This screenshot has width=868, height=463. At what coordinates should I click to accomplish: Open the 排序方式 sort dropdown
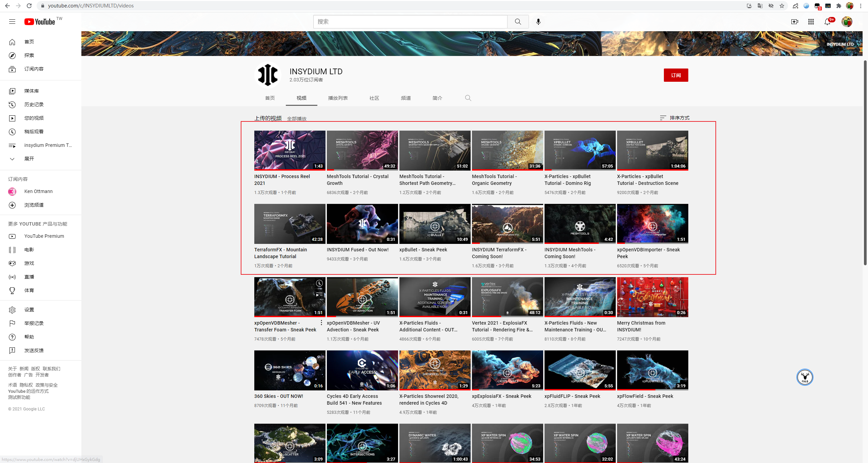tap(675, 118)
